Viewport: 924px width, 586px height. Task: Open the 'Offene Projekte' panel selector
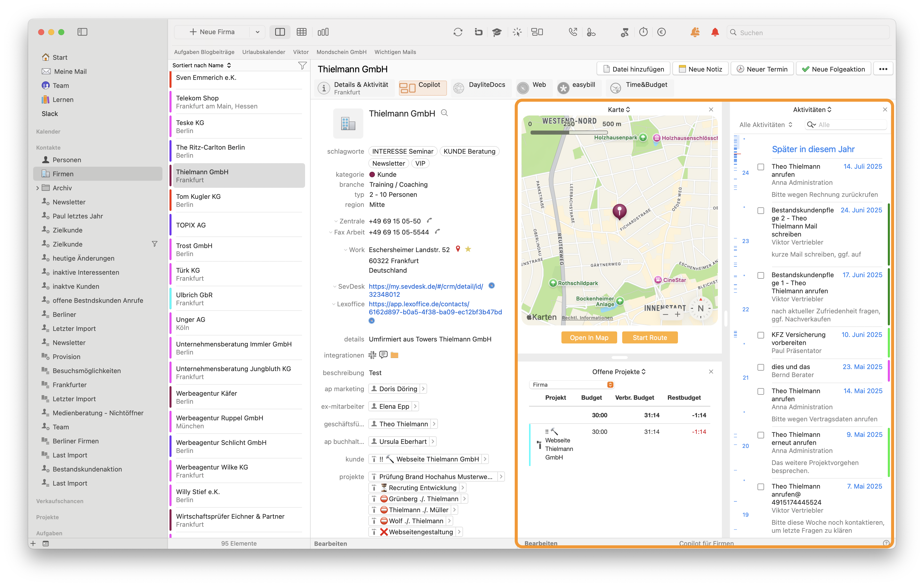[619, 372]
